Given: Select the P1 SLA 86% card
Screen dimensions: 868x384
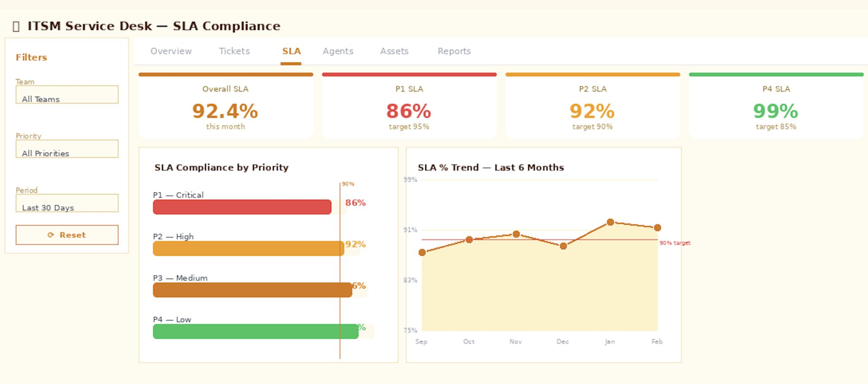Looking at the screenshot, I should coord(409,106).
